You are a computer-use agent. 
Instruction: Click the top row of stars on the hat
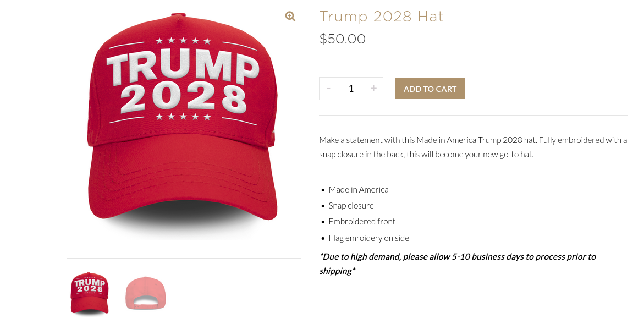point(183,41)
